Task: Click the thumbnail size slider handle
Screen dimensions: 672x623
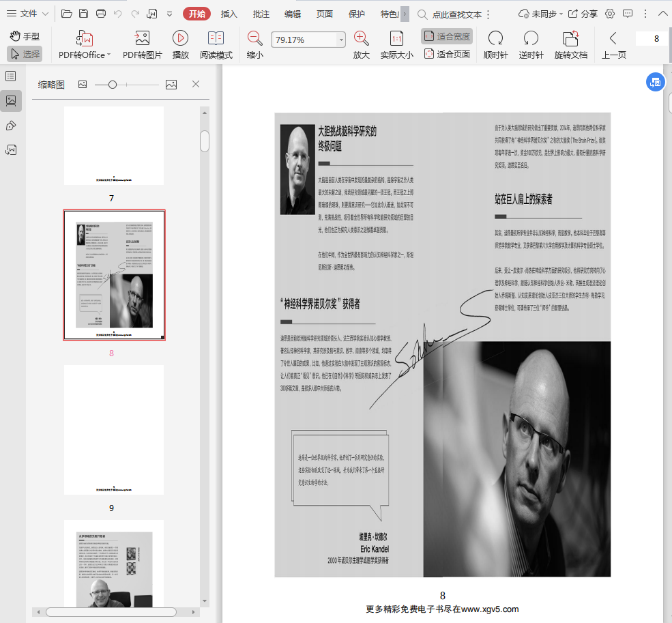Action: [113, 85]
